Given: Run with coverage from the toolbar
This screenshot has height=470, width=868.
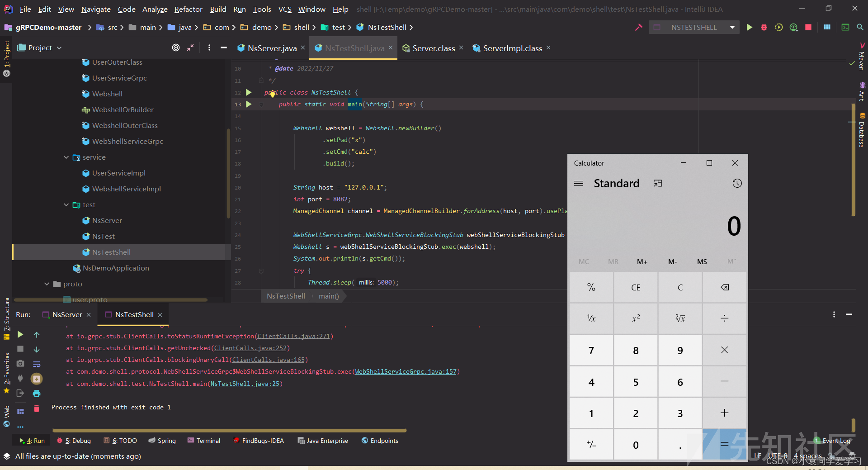Looking at the screenshot, I should click(778, 27).
